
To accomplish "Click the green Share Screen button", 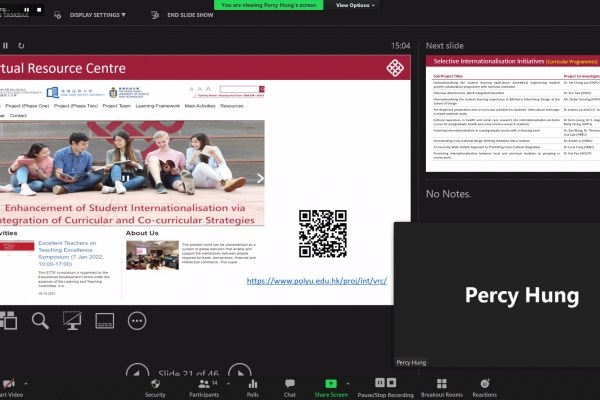I will pos(331,388).
